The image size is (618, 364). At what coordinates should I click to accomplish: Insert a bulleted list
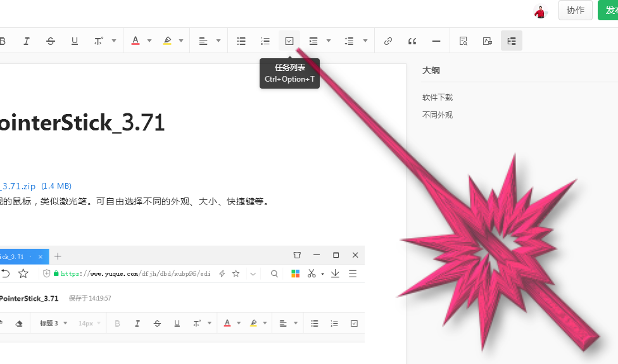click(241, 41)
